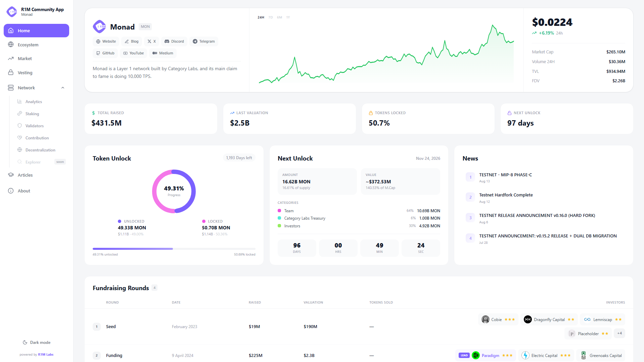Image resolution: width=644 pixels, height=362 pixels.
Task: Click the R1M Labs footer link
Action: [x=46, y=355]
